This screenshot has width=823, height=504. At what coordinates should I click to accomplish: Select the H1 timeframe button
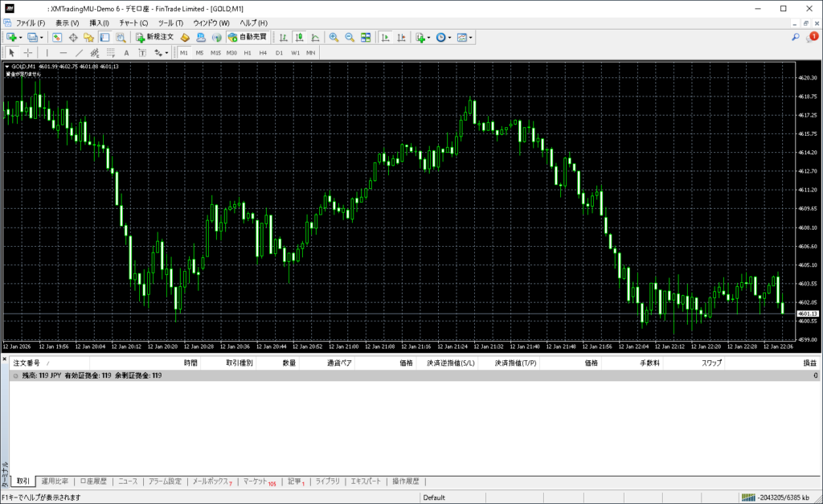[248, 53]
